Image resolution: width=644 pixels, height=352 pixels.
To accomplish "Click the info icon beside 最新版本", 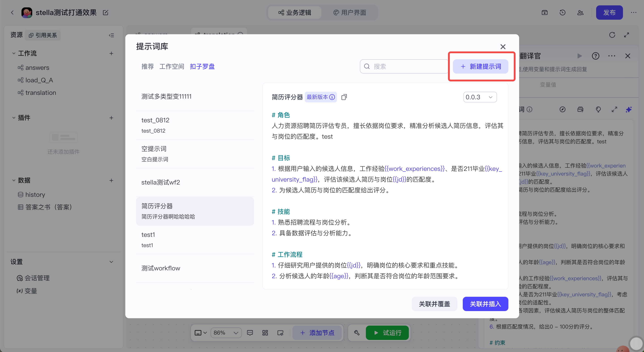I will (x=332, y=97).
